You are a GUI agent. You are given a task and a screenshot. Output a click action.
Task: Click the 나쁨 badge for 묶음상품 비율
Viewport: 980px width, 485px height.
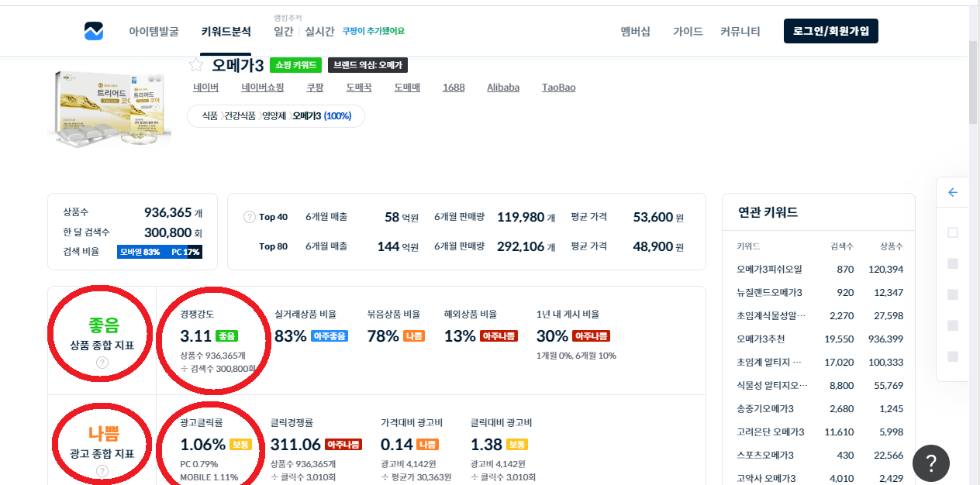(414, 336)
